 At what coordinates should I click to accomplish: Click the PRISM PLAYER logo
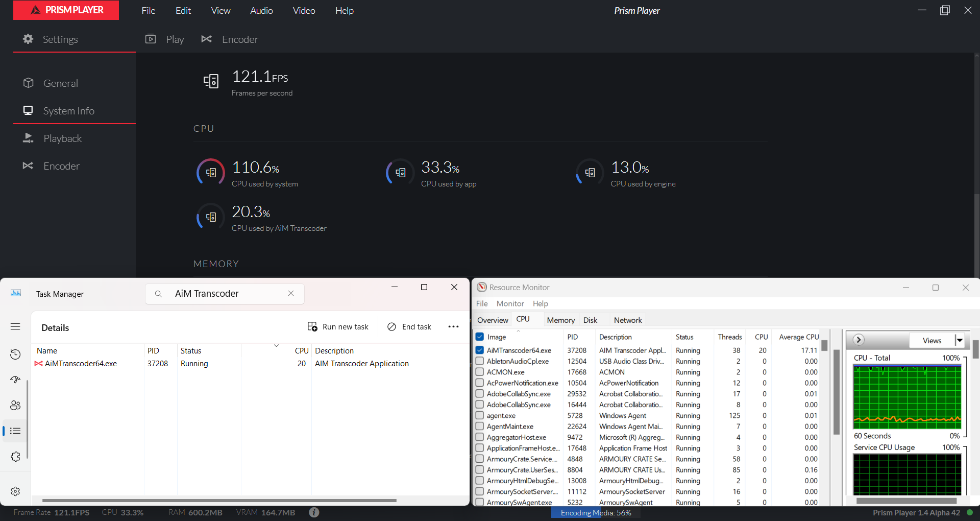point(66,10)
